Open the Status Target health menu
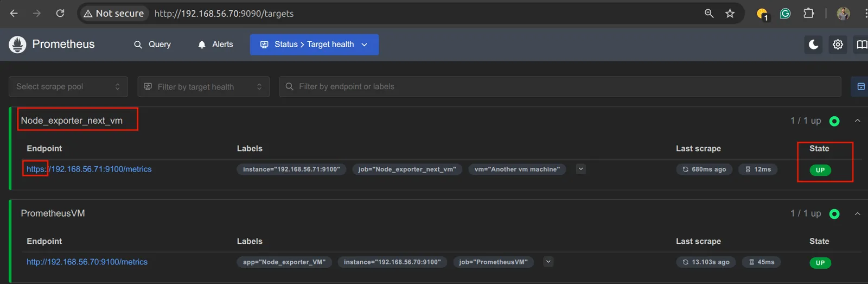The height and width of the screenshot is (284, 868). point(314,45)
